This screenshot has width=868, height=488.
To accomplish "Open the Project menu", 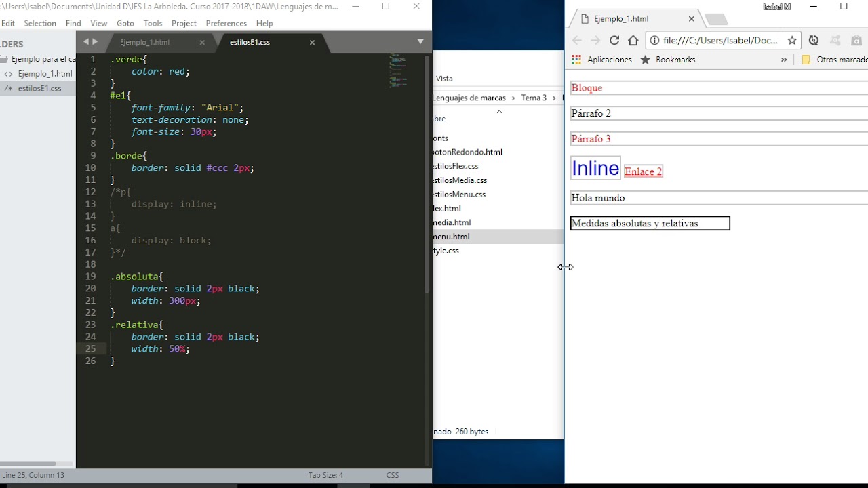I will [184, 23].
